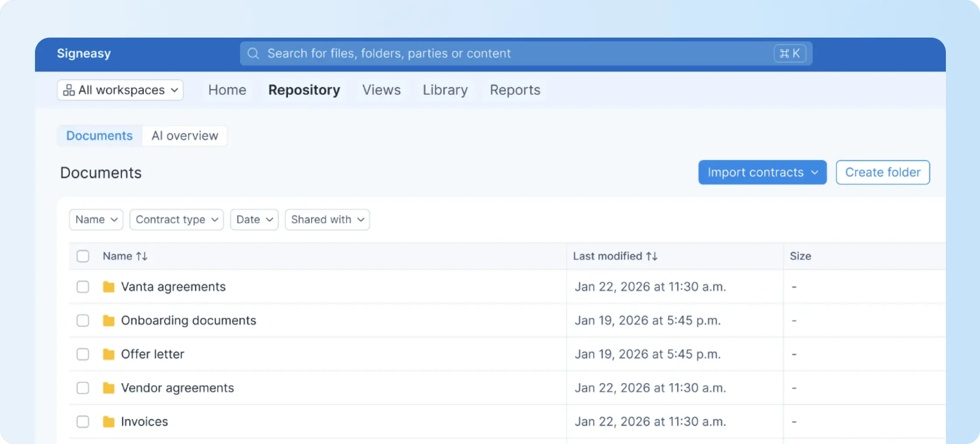Switch to the Documents sub-tab

[x=99, y=136]
